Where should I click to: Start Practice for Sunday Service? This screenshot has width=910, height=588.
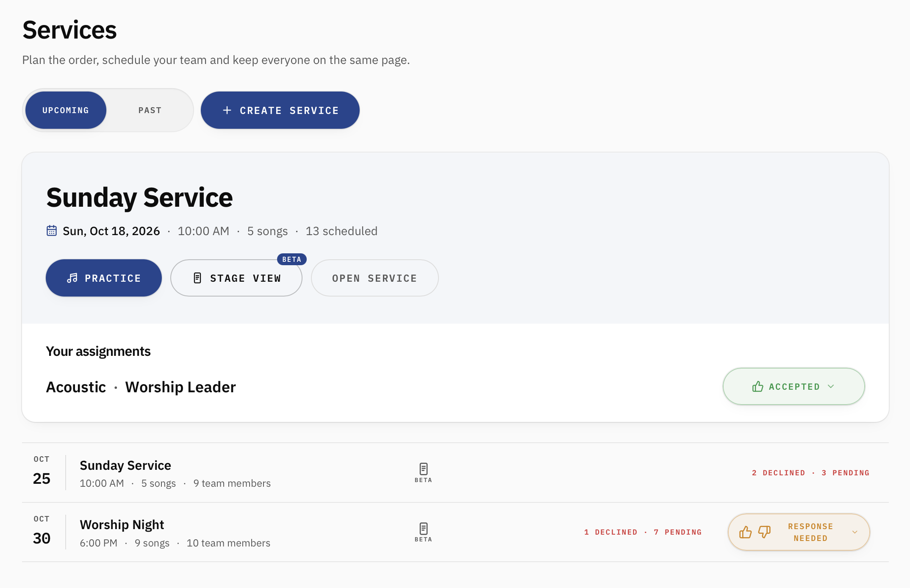click(x=104, y=278)
